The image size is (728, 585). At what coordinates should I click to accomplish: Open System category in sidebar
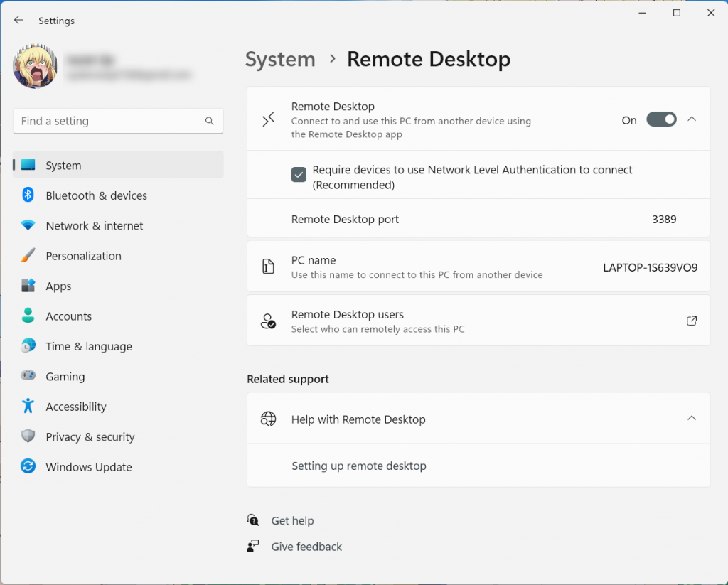point(118,165)
